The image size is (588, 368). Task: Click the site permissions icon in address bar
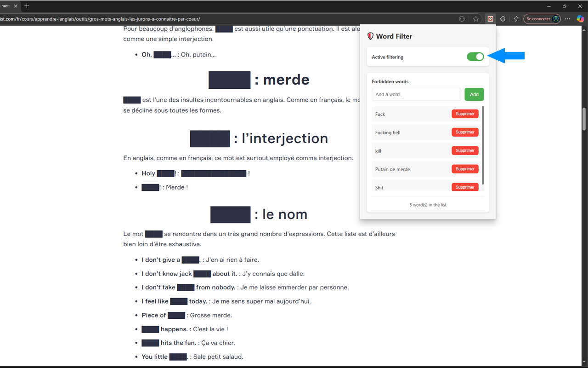pos(462,19)
